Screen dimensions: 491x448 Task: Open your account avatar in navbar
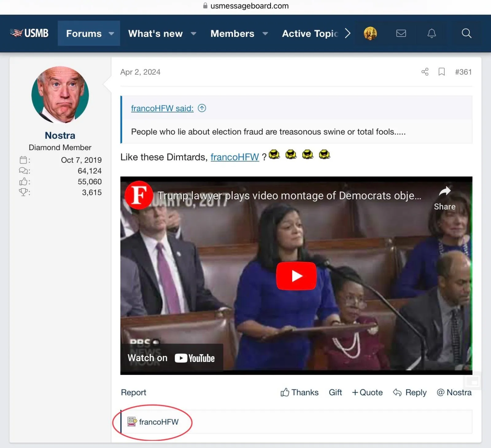pos(370,33)
